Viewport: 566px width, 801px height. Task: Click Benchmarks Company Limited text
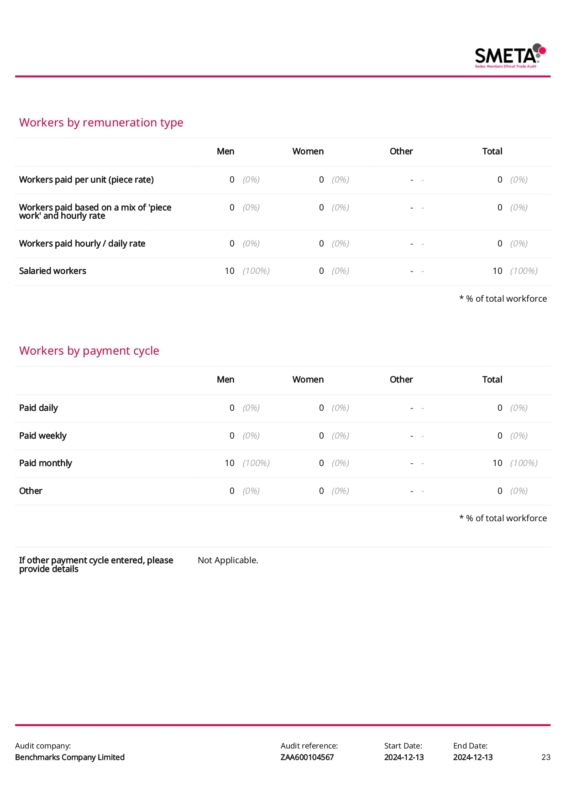tap(70, 757)
